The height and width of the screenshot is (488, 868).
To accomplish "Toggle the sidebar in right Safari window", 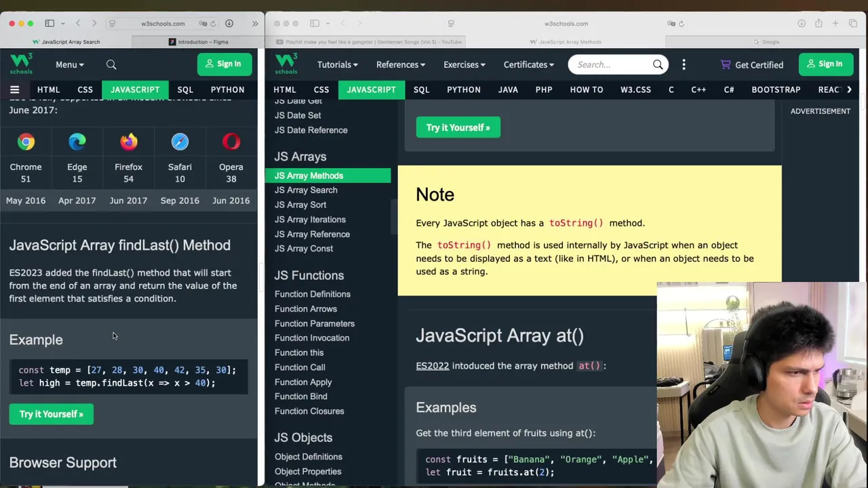I will (x=315, y=23).
